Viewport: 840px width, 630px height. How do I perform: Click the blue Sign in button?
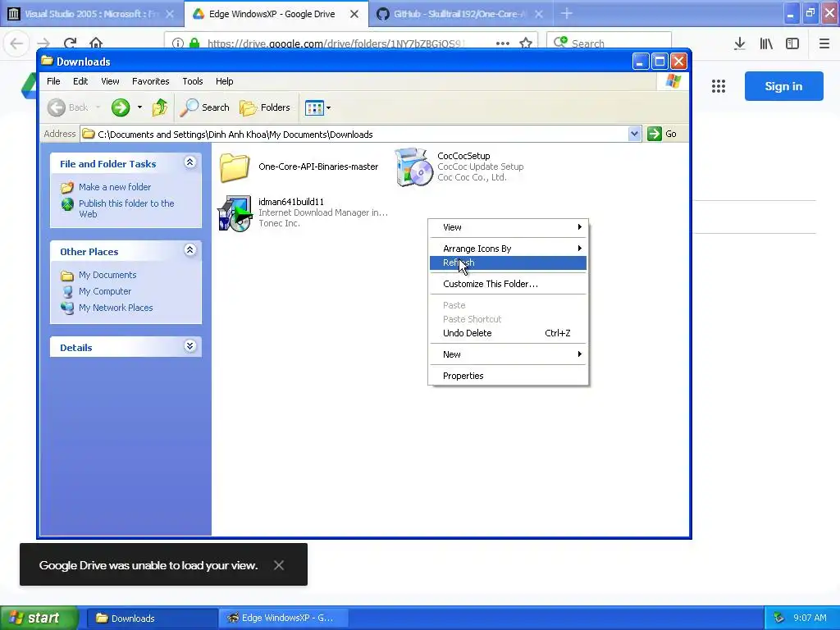[x=783, y=86]
